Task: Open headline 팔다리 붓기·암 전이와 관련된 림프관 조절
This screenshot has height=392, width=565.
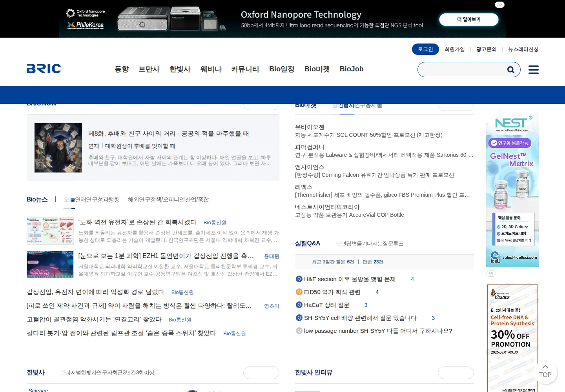Action: click(121, 333)
